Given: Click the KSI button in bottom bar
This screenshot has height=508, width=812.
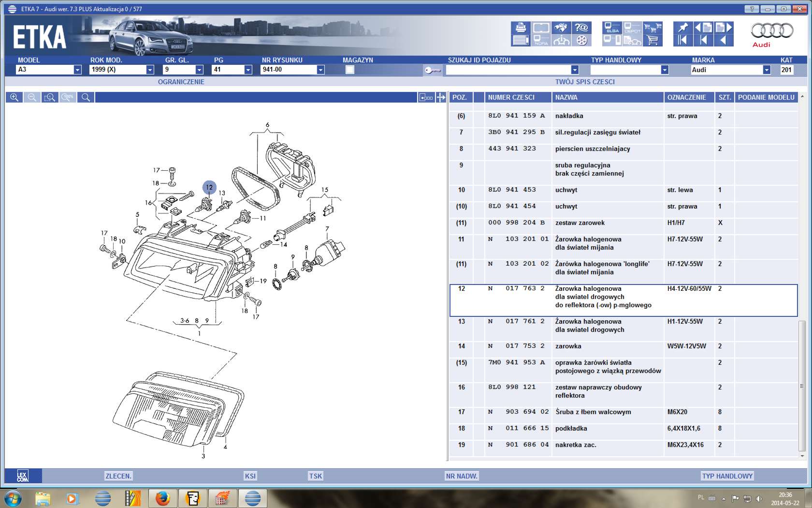Looking at the screenshot, I should (x=250, y=476).
